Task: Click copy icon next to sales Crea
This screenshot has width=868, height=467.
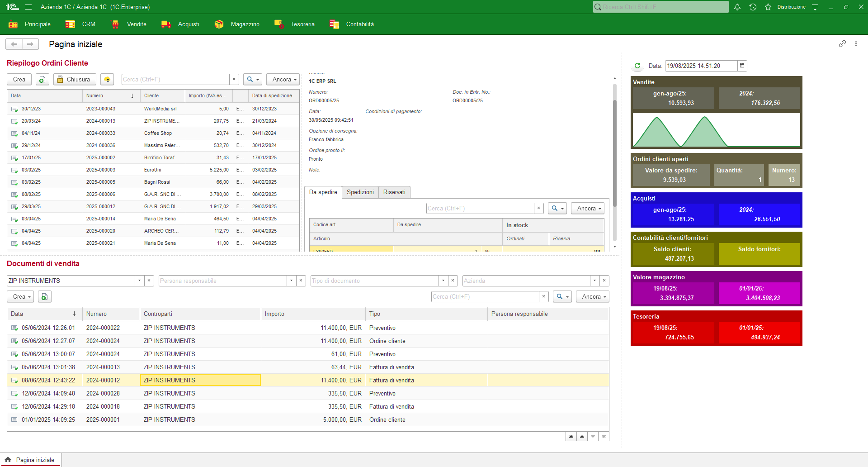Action: tap(44, 296)
